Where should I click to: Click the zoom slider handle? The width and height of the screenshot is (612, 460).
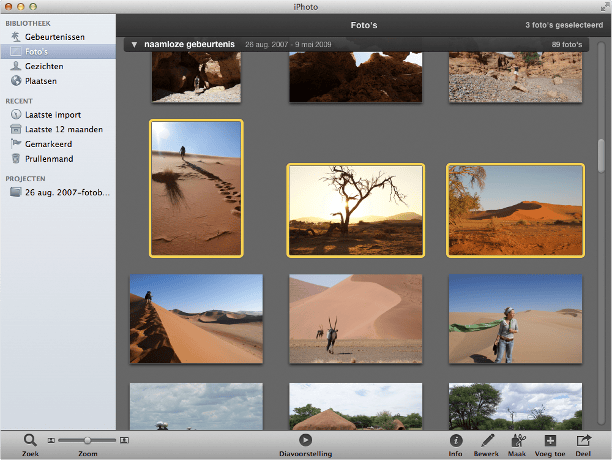point(87,439)
